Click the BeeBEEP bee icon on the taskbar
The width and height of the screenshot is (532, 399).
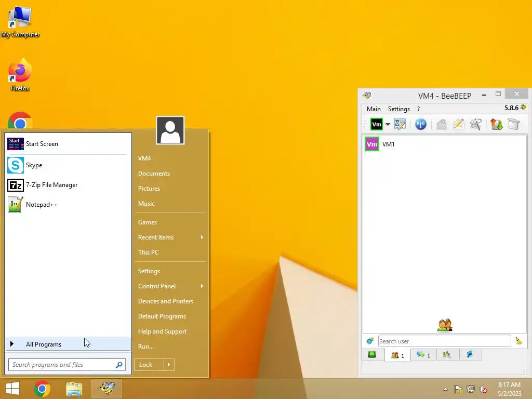pyautogui.click(x=107, y=389)
